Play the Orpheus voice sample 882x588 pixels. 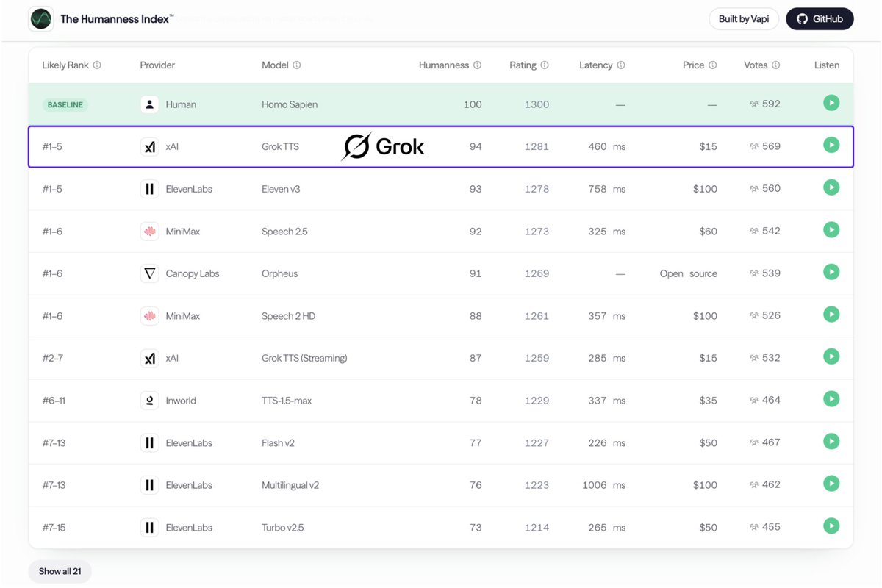(x=831, y=272)
